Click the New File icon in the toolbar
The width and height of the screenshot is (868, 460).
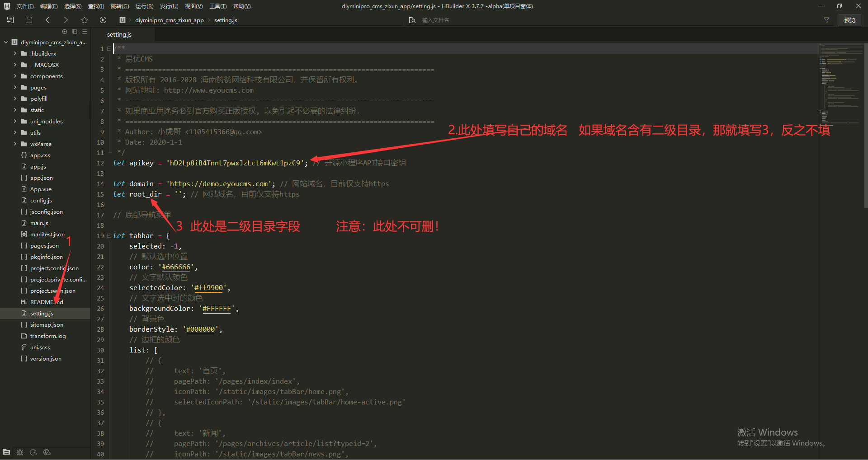(x=10, y=20)
